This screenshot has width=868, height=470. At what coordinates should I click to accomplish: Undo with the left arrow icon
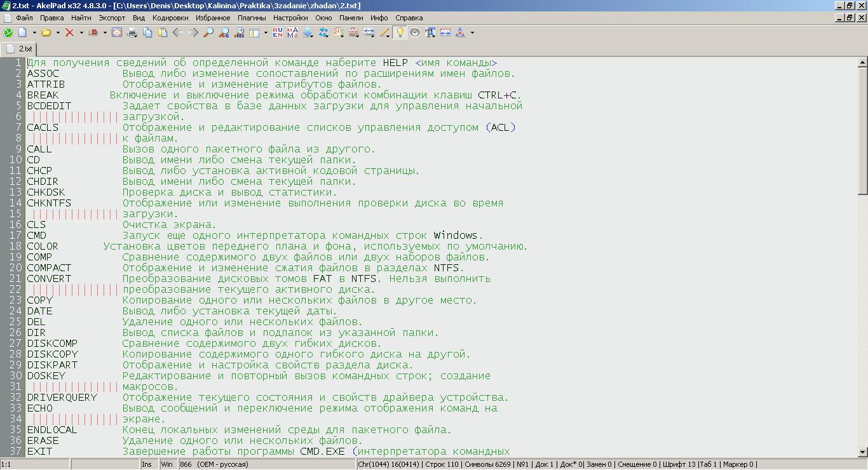coord(178,32)
